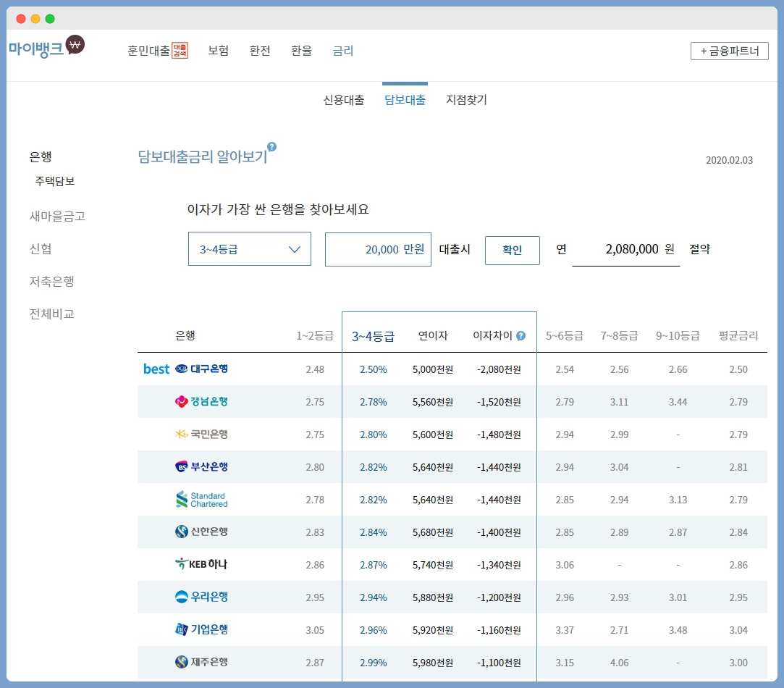
Task: Click the 평균금리 column header
Action: 738,336
